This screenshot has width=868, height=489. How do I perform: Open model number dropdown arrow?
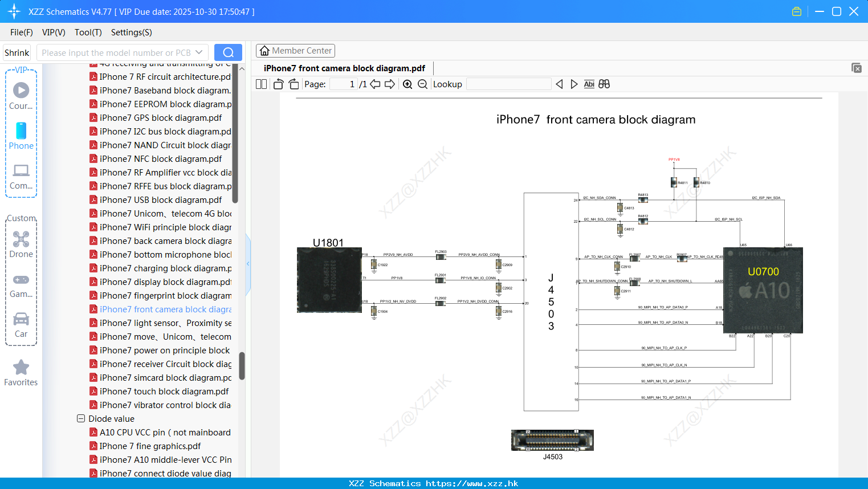[x=199, y=52]
